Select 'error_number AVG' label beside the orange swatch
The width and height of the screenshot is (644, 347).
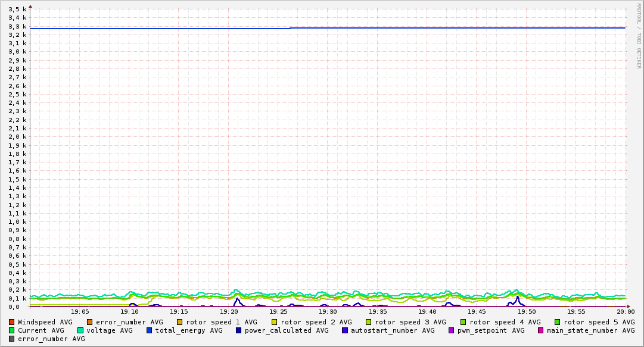tap(129, 323)
